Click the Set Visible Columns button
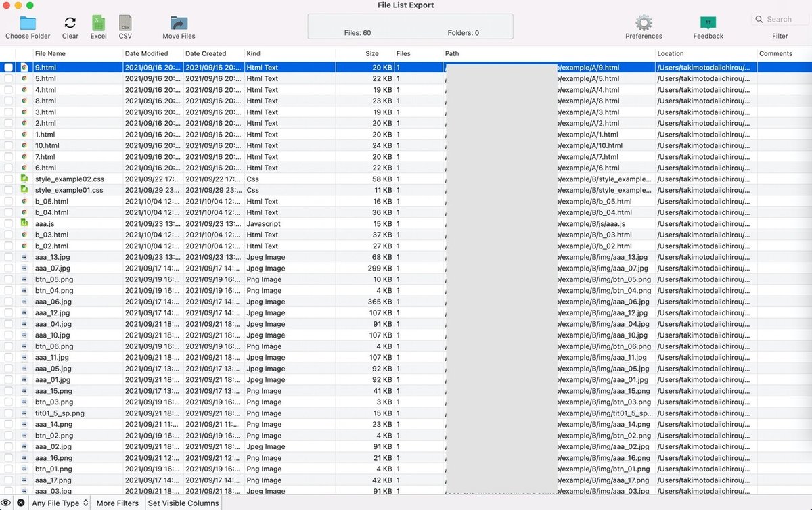812x510 pixels. [x=183, y=503]
